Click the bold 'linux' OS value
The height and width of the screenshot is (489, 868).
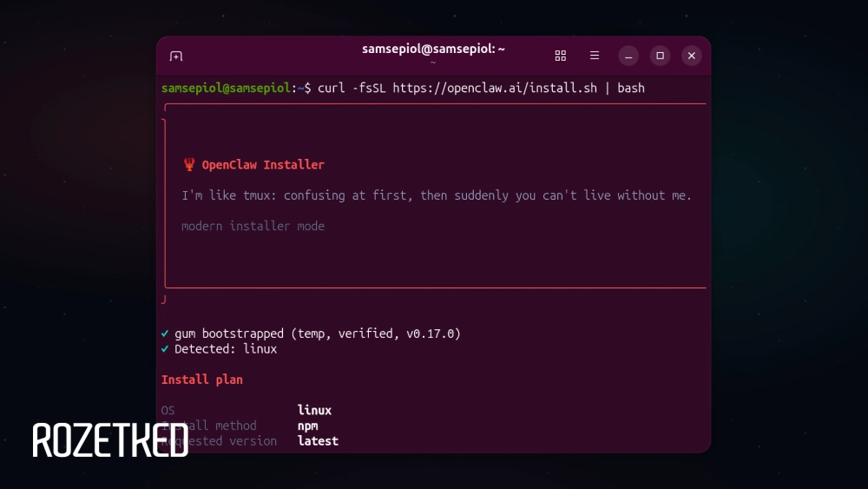(x=314, y=410)
